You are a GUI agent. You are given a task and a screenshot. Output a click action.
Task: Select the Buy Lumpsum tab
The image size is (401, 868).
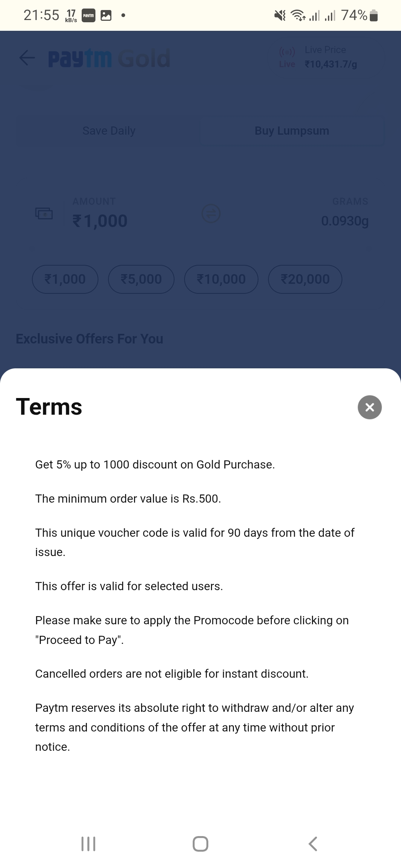point(291,131)
